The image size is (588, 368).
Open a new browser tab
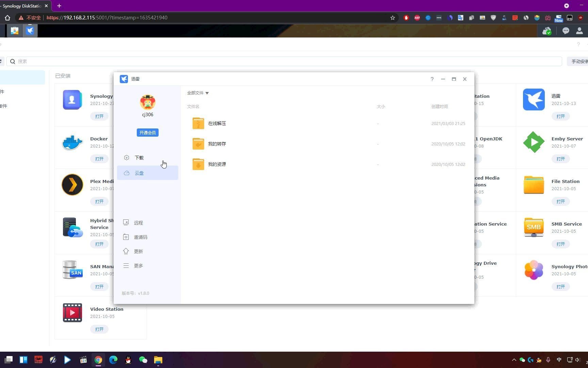(59, 6)
